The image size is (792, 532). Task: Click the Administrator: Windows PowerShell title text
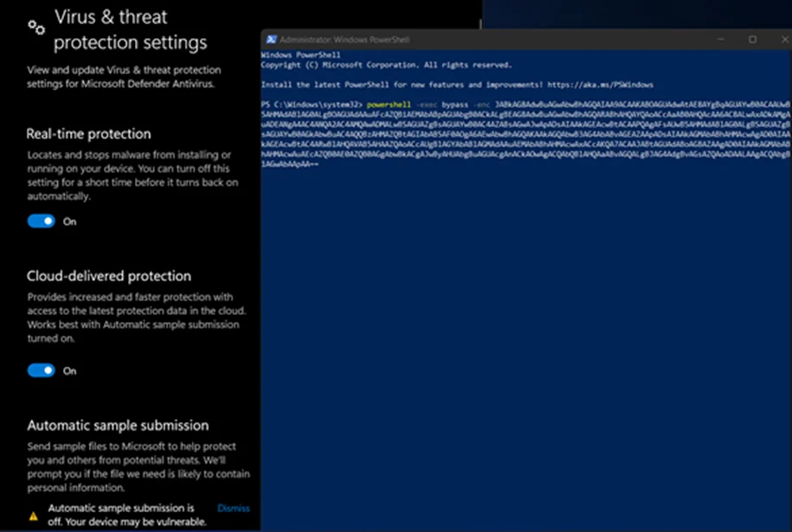pyautogui.click(x=344, y=41)
